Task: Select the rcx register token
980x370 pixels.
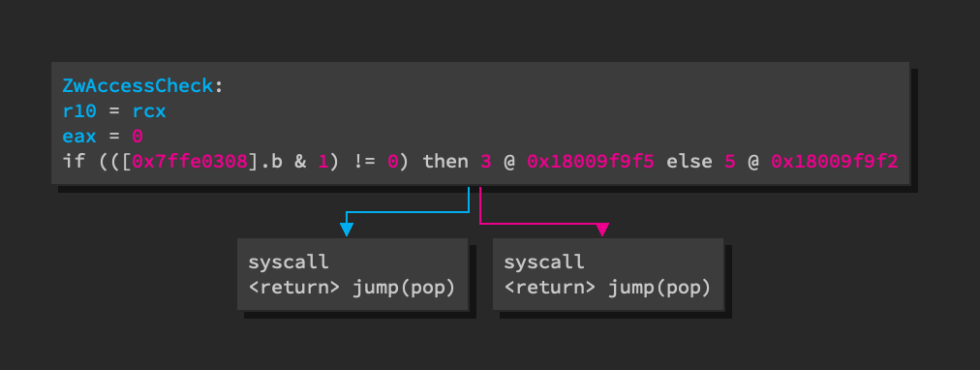Action: [149, 111]
